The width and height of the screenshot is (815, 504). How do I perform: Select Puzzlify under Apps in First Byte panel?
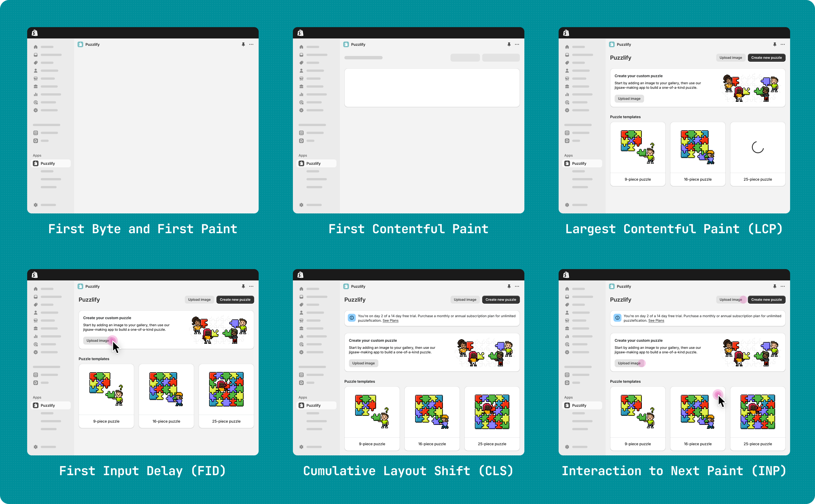point(47,163)
